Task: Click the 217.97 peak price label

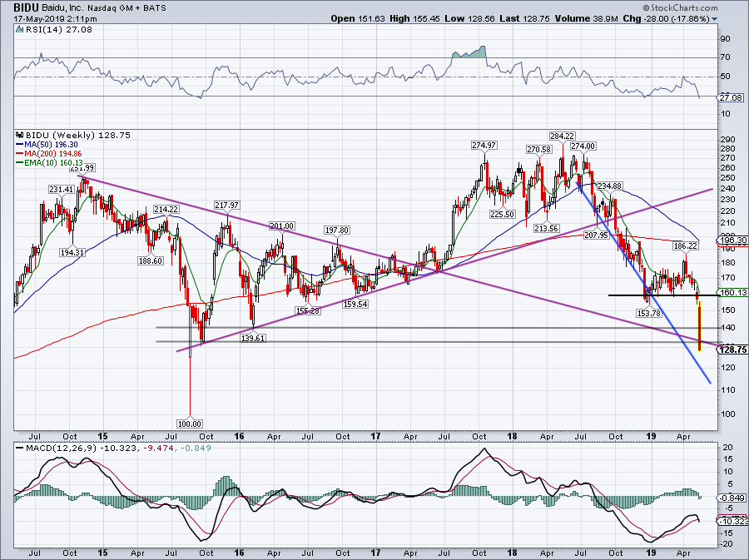Action: (227, 205)
